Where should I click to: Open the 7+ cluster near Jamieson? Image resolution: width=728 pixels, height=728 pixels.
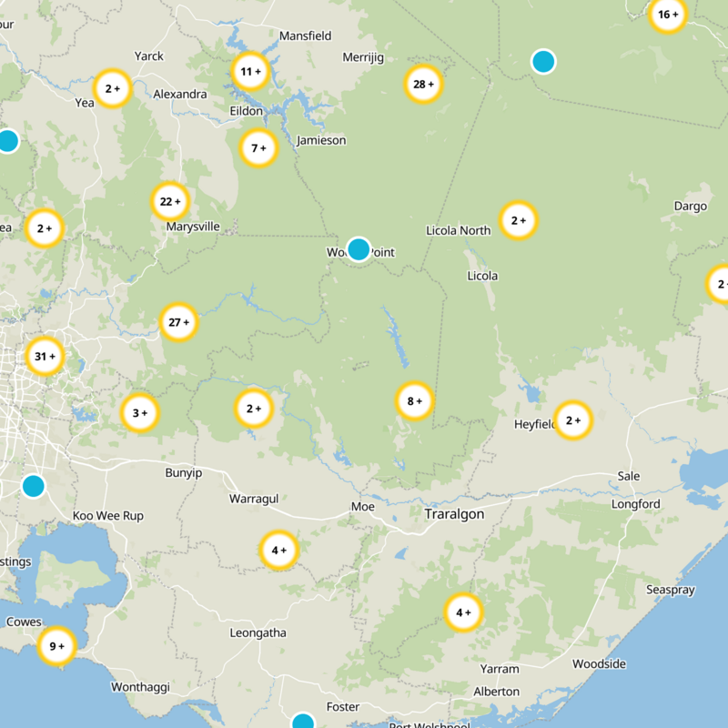pos(258,148)
